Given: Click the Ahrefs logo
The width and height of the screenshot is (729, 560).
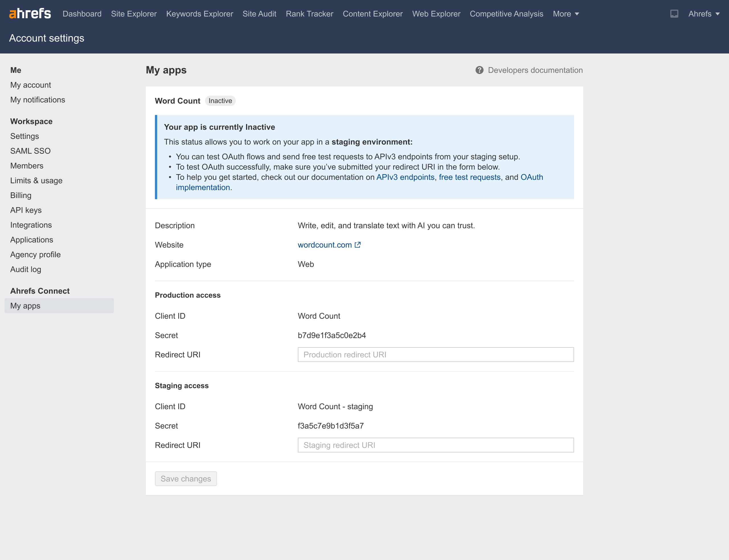Looking at the screenshot, I should (x=30, y=14).
